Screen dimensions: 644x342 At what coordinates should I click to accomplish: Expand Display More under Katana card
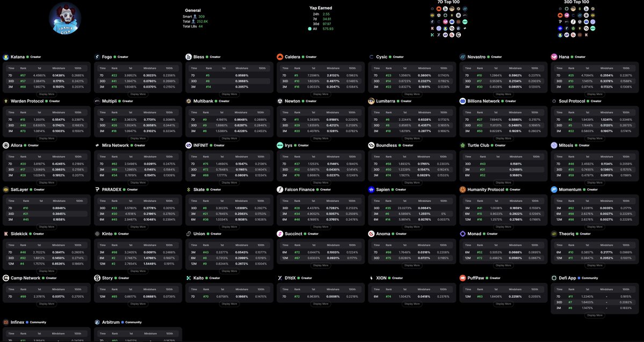click(46, 94)
